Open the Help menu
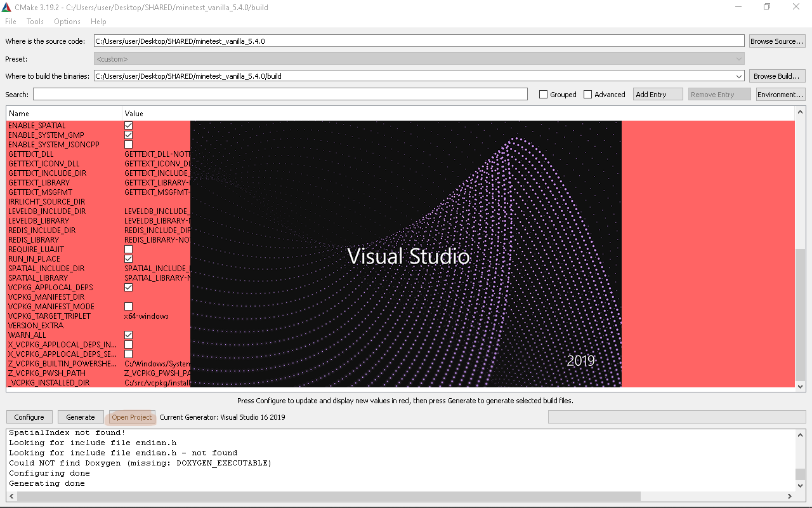 point(98,22)
